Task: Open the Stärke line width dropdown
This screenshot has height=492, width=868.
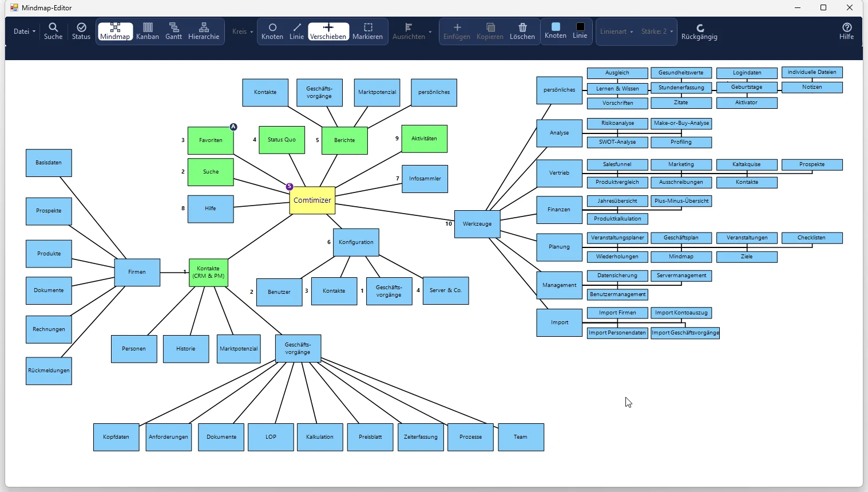Action: [657, 32]
